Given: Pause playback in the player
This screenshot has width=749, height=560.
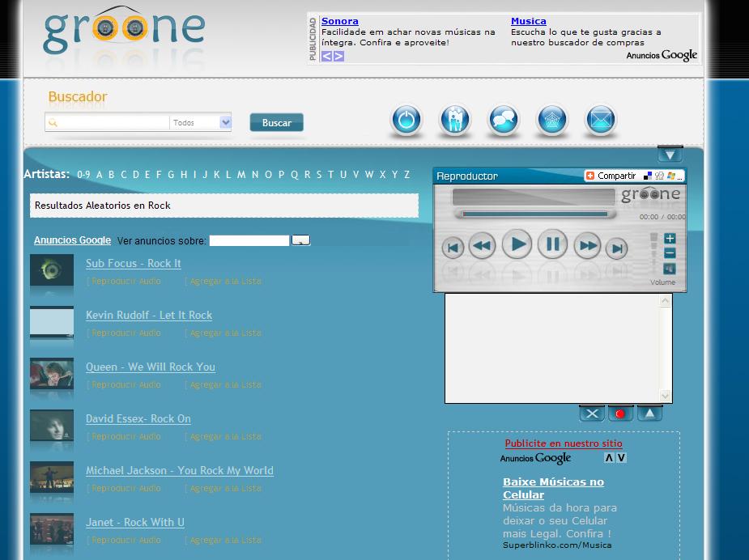Looking at the screenshot, I should [x=553, y=244].
